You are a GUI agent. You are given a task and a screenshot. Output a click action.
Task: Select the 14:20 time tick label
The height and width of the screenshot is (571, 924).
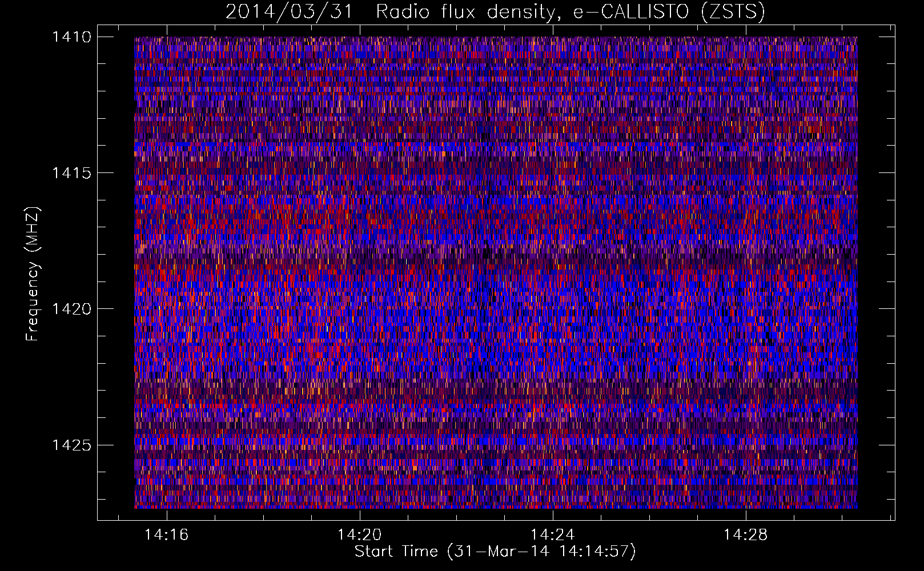(x=359, y=535)
